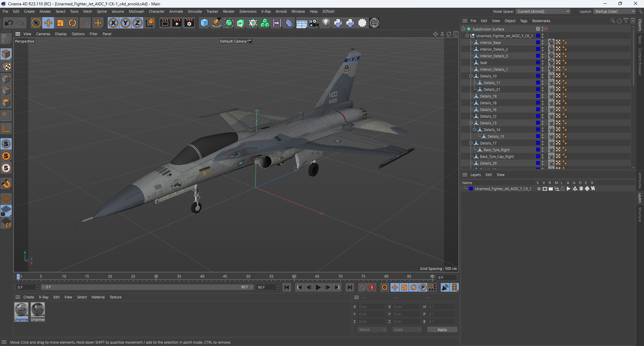Add a light object
644x346 pixels.
click(x=326, y=23)
